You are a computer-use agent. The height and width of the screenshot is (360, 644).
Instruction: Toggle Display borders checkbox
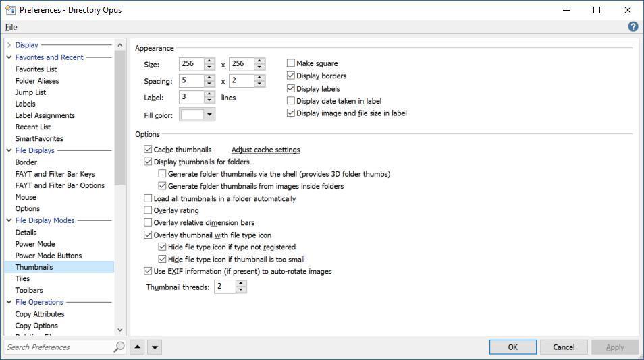tap(291, 76)
